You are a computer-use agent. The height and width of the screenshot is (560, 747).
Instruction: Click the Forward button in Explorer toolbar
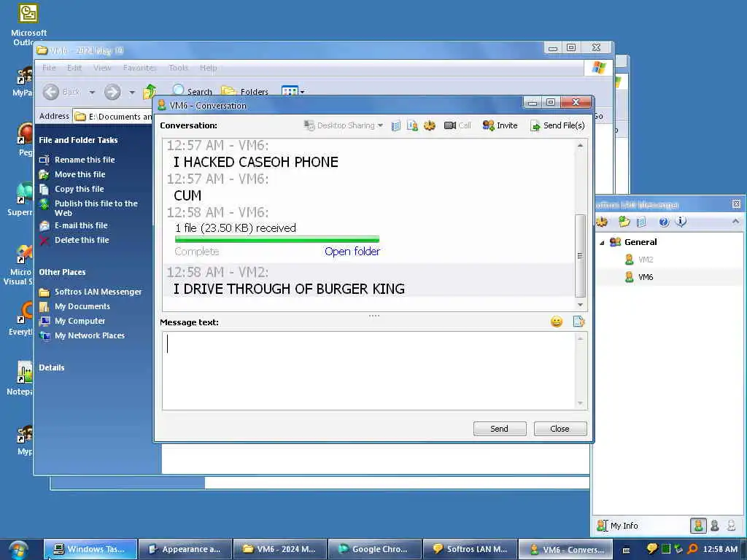[112, 92]
